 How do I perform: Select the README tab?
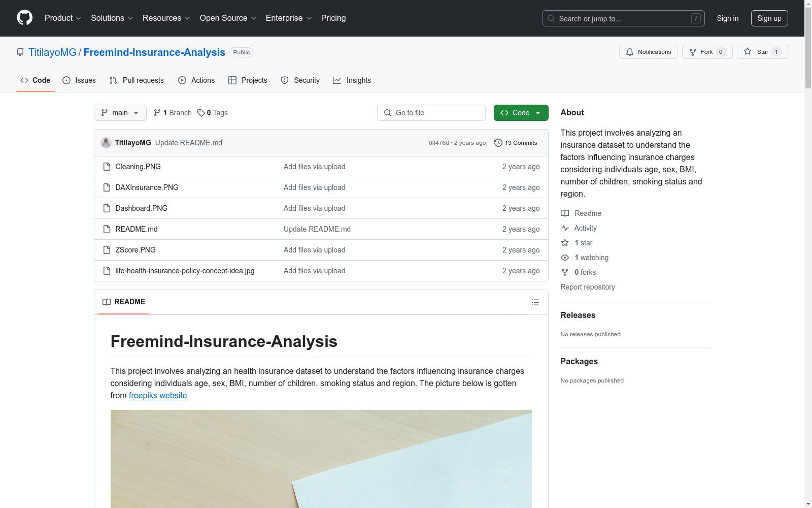tap(124, 302)
